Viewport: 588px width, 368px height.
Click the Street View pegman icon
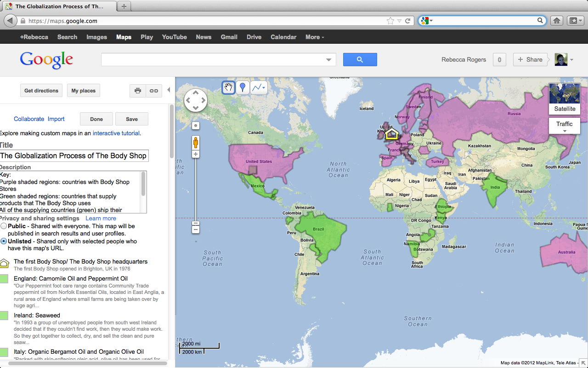(x=196, y=142)
